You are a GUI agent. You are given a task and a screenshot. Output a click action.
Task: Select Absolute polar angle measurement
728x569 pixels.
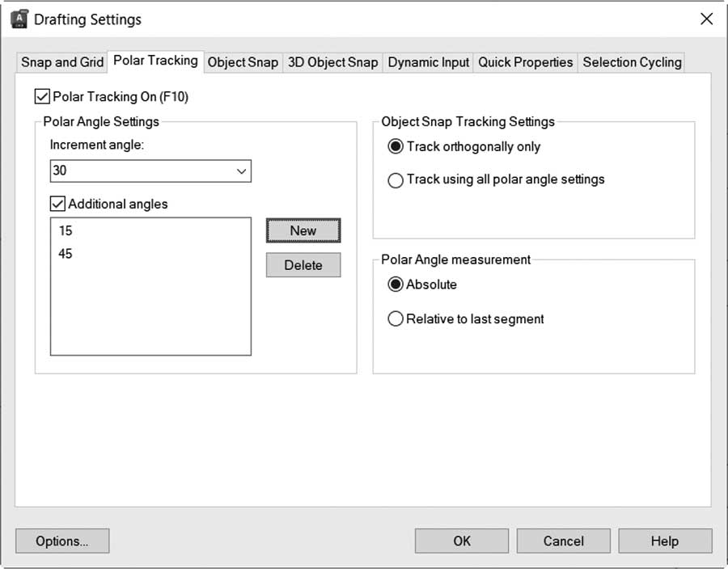tap(396, 284)
